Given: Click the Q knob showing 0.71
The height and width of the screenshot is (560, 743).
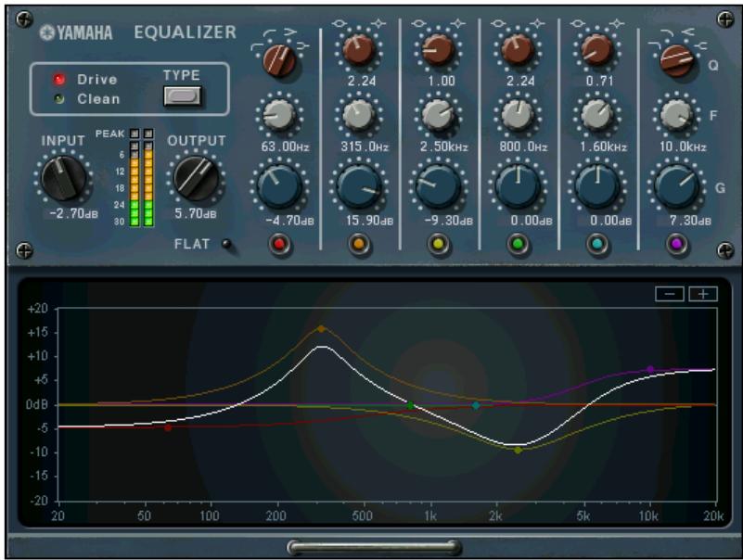Looking at the screenshot, I should [x=597, y=50].
